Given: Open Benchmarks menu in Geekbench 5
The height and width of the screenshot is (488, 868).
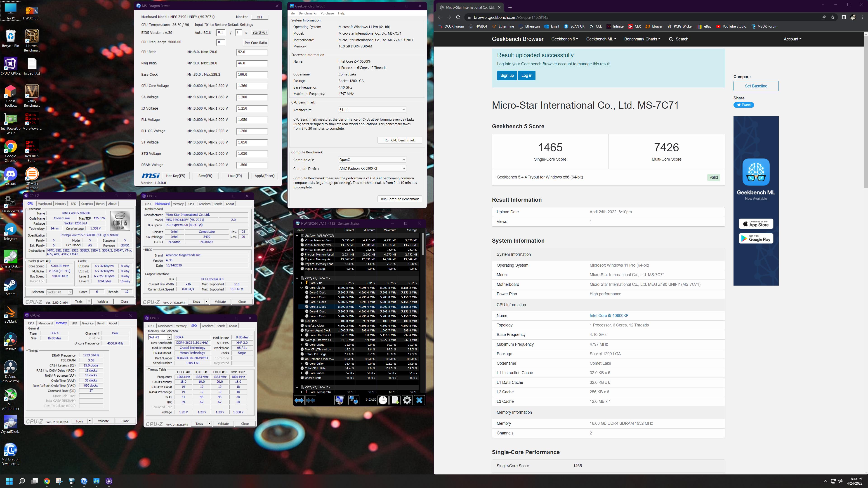Looking at the screenshot, I should coord(307,13).
